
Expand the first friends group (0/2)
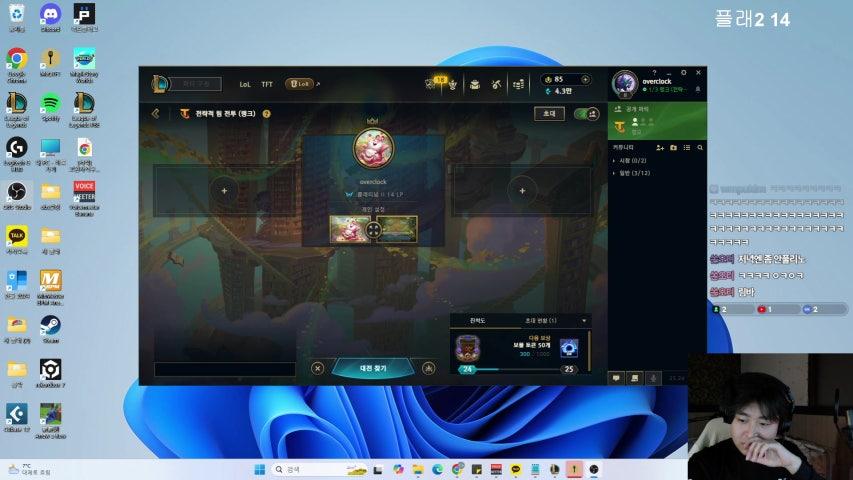coord(632,161)
